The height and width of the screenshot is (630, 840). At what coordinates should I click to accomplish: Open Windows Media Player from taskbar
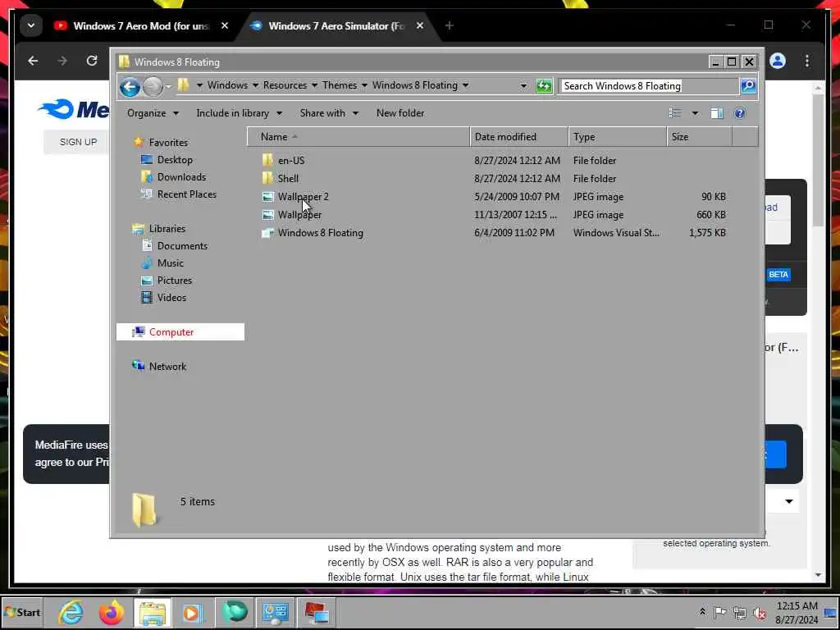(193, 612)
